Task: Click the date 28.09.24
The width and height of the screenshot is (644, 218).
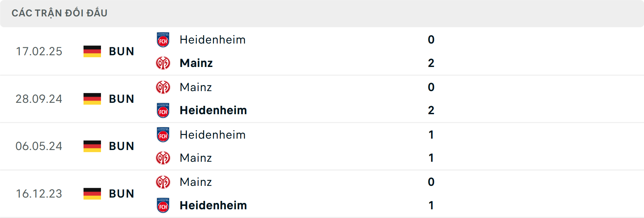Action: pos(39,99)
